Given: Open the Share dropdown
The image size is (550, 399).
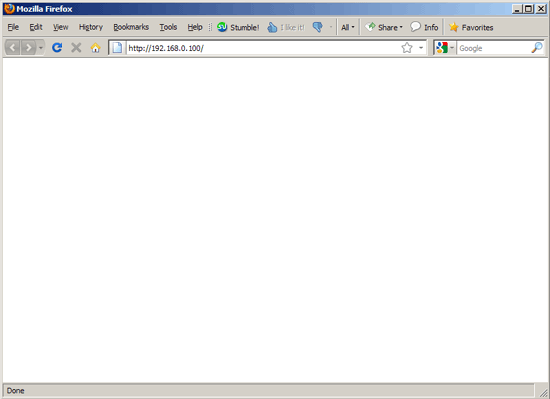Looking at the screenshot, I should pyautogui.click(x=384, y=27).
